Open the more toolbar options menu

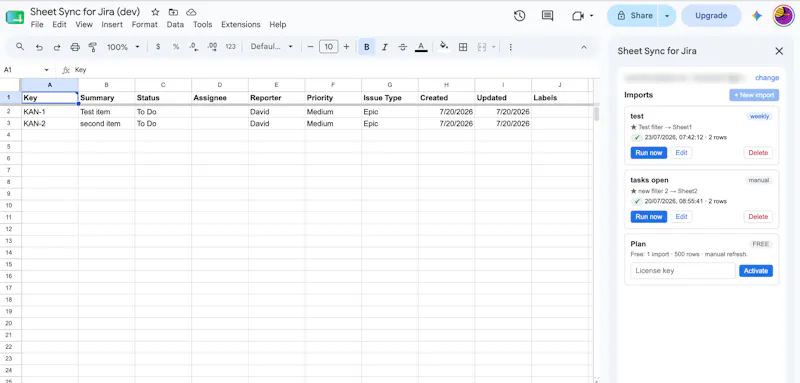[x=510, y=47]
